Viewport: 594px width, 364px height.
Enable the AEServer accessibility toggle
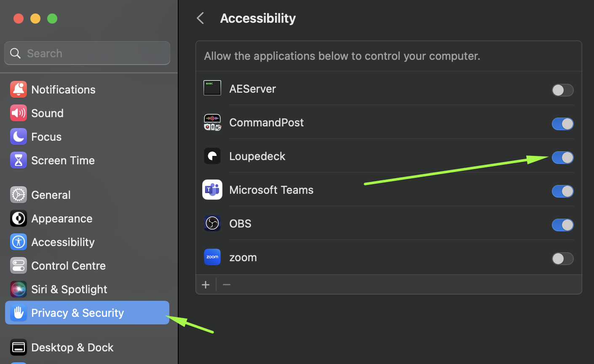point(562,90)
